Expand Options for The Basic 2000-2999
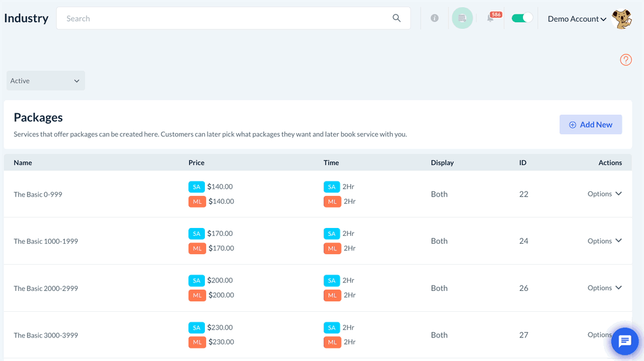The height and width of the screenshot is (361, 644). tap(604, 288)
